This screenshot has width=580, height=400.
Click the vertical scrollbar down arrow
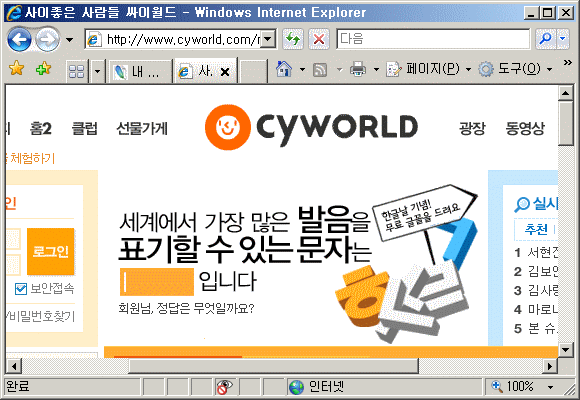(x=566, y=350)
